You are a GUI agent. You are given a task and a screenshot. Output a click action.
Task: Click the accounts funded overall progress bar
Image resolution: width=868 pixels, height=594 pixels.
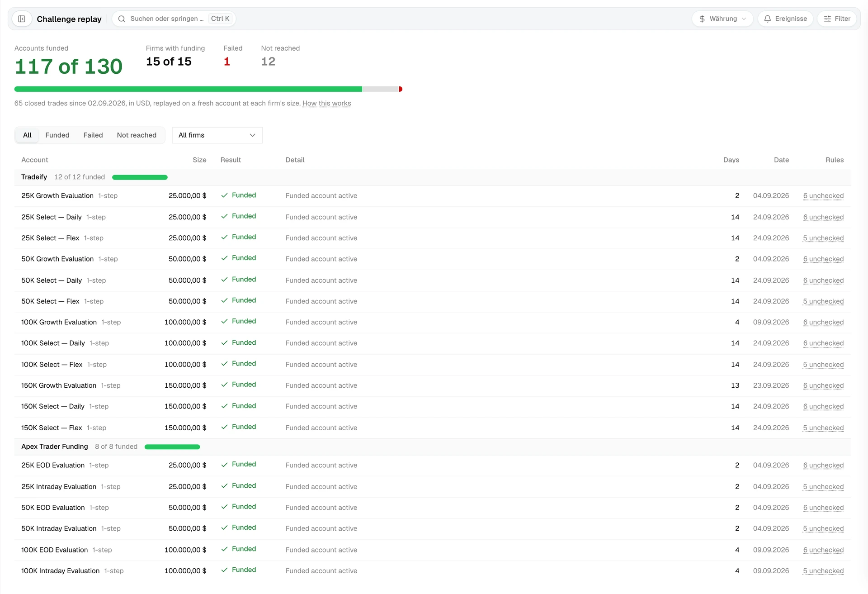(x=208, y=89)
